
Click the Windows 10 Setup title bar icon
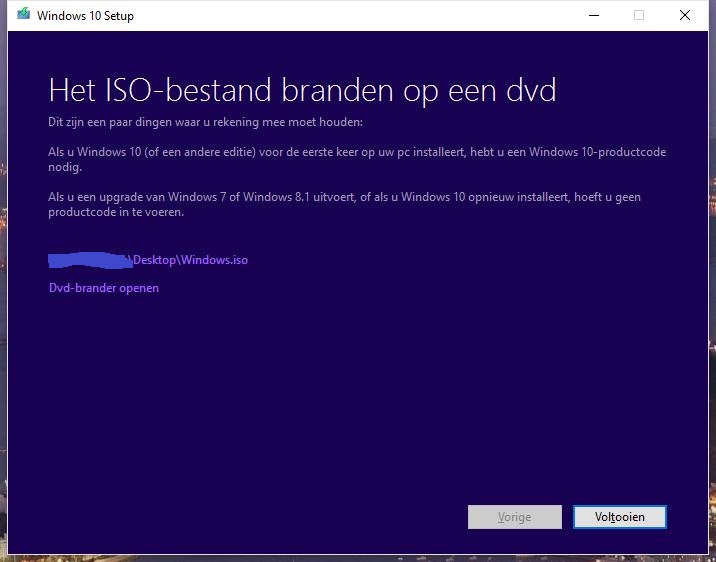point(23,15)
